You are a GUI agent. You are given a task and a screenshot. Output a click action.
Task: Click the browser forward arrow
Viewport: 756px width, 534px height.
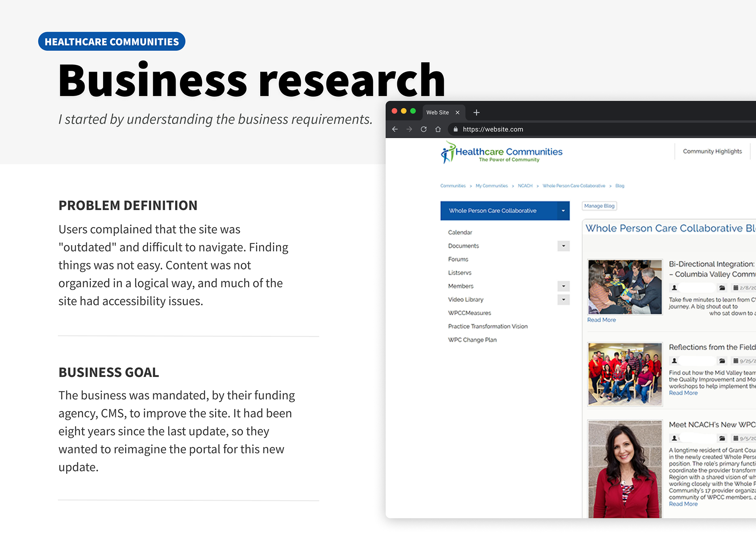point(409,129)
